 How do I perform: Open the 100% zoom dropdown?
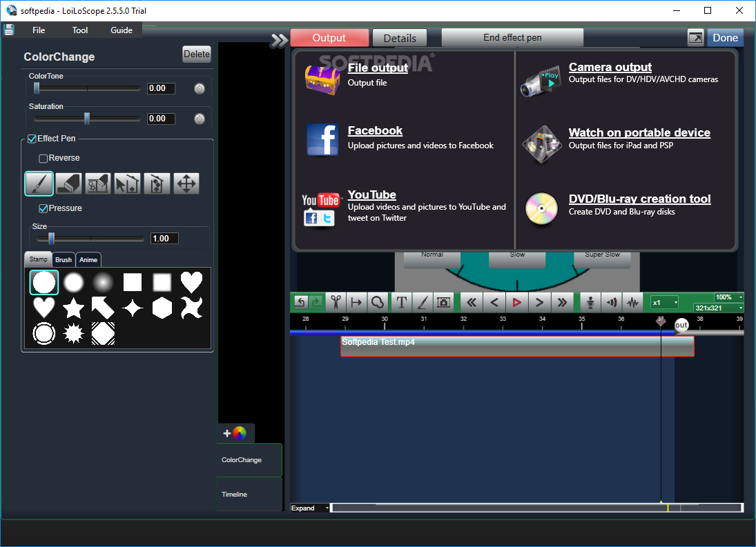[x=728, y=297]
